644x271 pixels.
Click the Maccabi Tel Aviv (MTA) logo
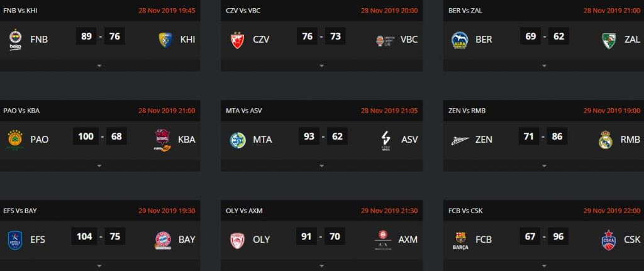point(238,139)
